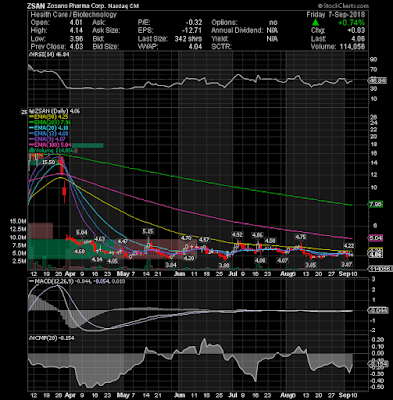Click the tall green mid-May volume bar
The image size is (393, 400).
(x=148, y=263)
